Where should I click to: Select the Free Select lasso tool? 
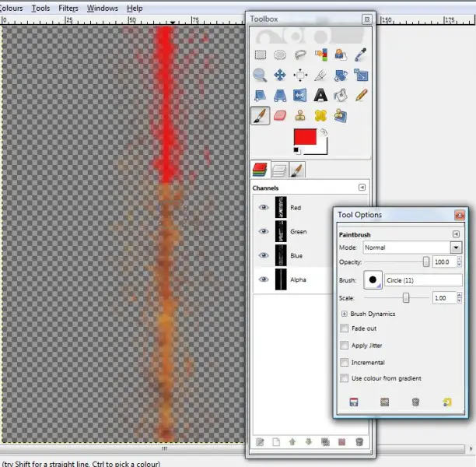click(300, 55)
